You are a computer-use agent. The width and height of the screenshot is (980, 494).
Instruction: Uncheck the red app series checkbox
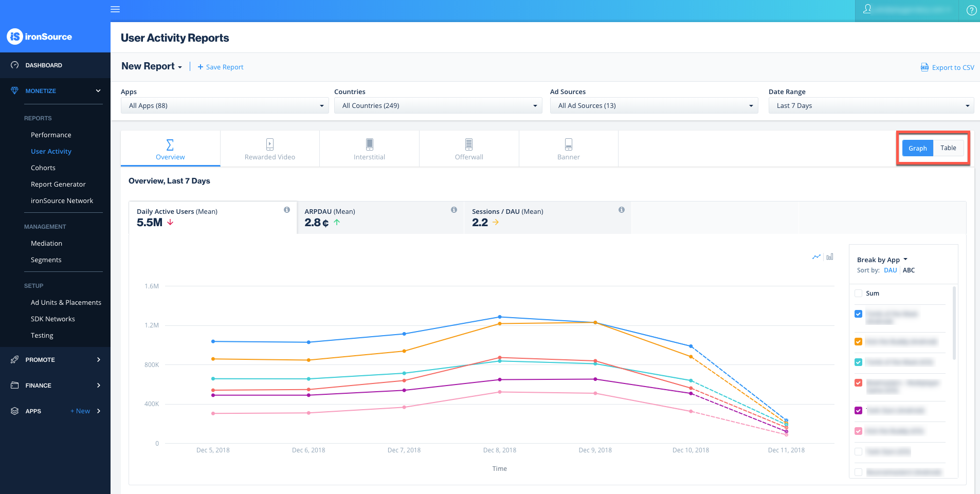click(x=858, y=383)
